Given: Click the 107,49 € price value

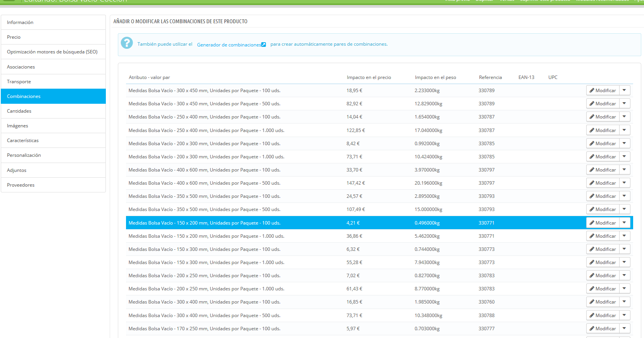Looking at the screenshot, I should coord(356,209).
